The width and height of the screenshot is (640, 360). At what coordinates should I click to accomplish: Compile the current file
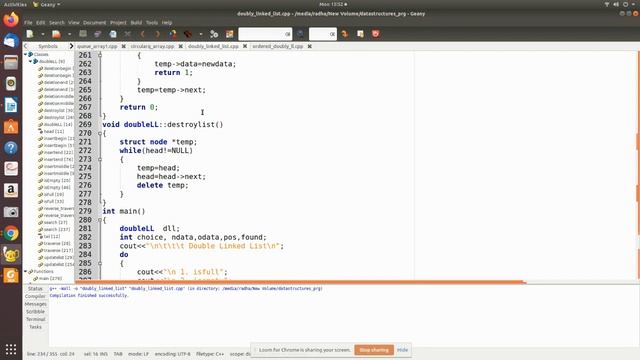coord(173,34)
